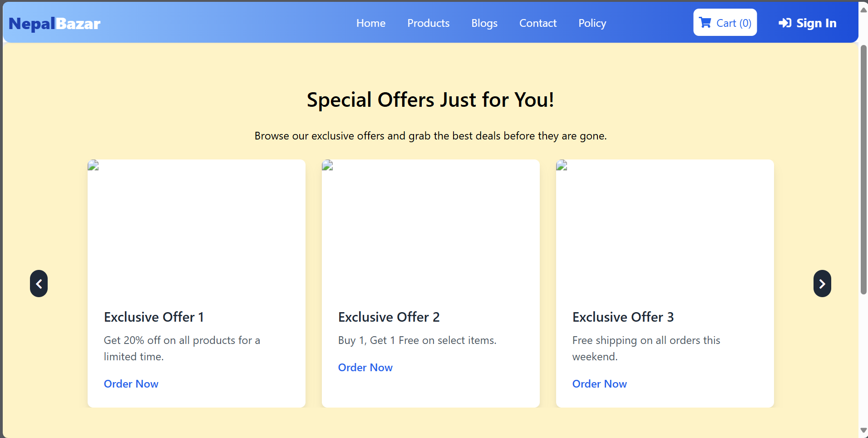Advance carousel with right chevron
The image size is (868, 438).
pos(822,284)
